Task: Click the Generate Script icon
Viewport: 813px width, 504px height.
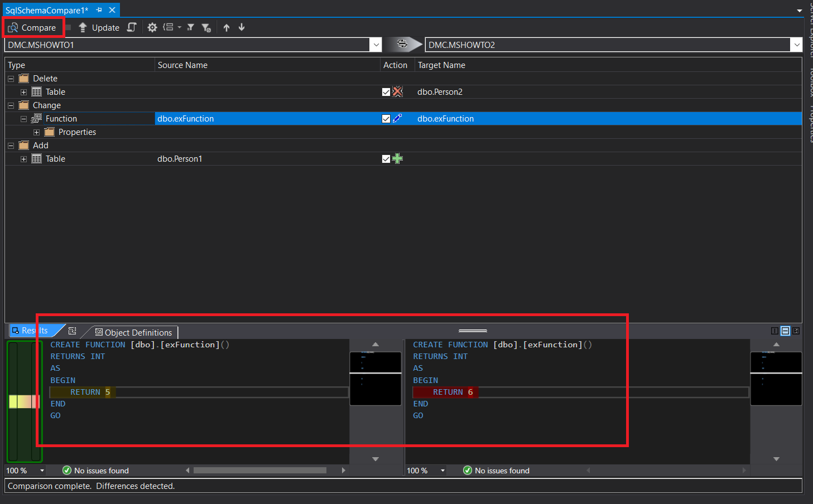Action: [x=132, y=27]
